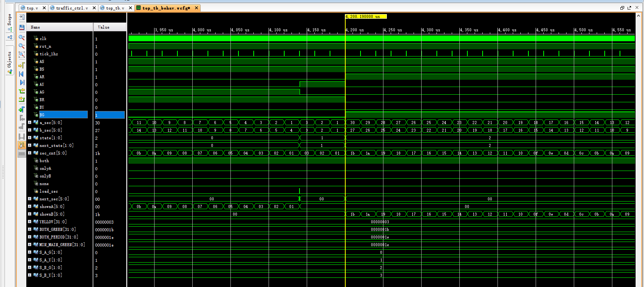Expand the BOTH_GREEN[31:0] parameter

[x=29, y=229]
